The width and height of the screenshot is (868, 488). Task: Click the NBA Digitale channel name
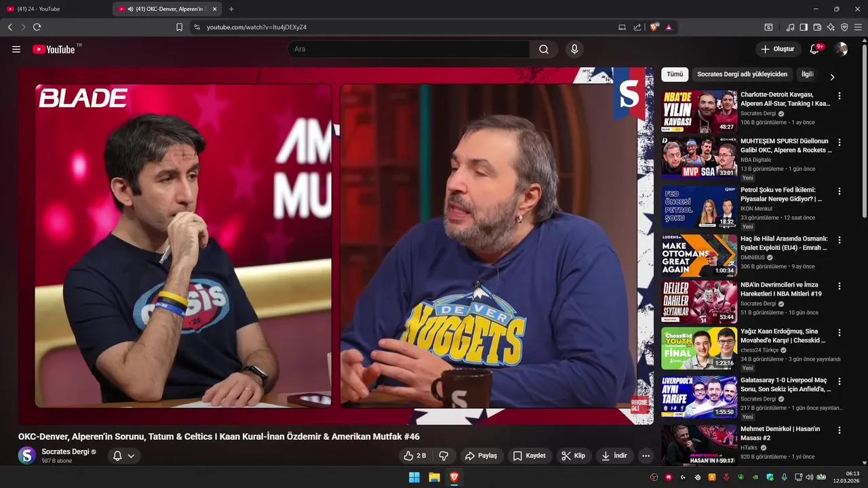tap(755, 160)
